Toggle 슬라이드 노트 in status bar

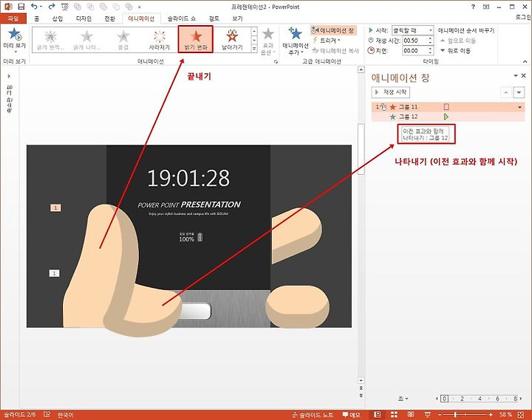[x=313, y=415]
